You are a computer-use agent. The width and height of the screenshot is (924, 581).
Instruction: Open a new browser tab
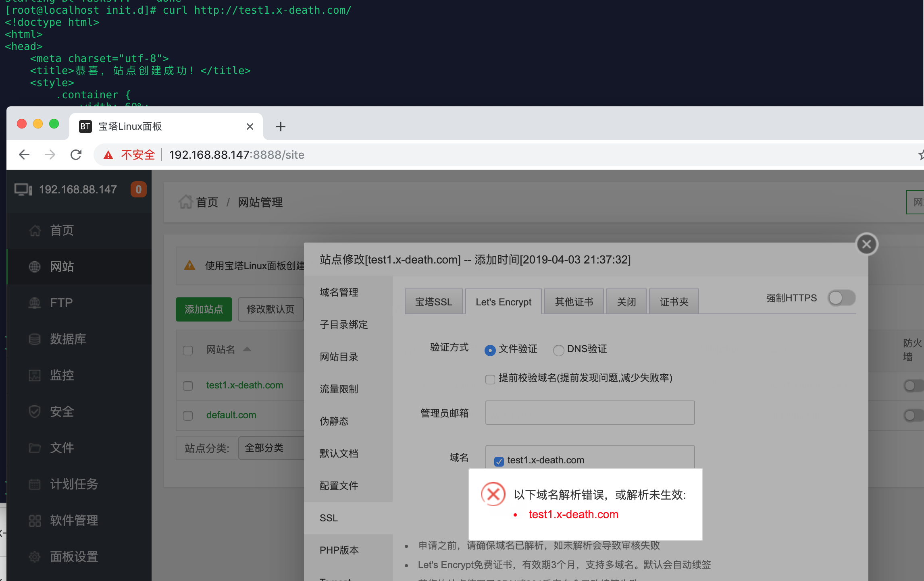click(x=281, y=127)
